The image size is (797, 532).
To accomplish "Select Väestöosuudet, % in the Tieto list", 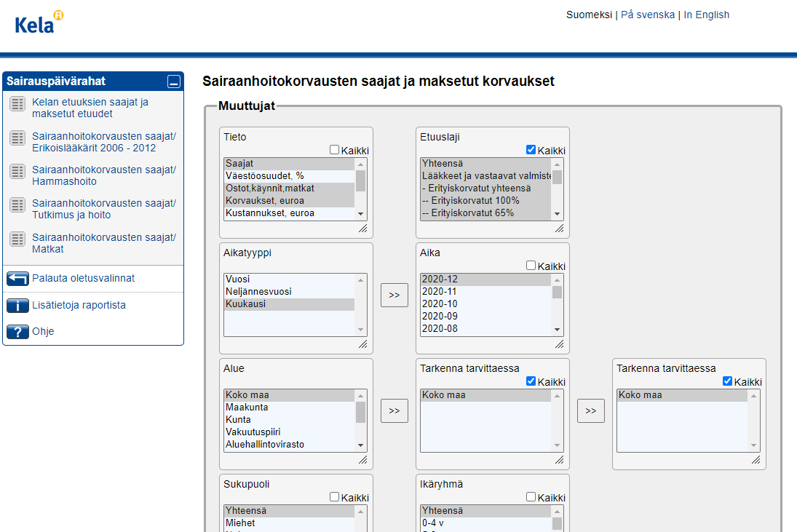I will click(289, 176).
